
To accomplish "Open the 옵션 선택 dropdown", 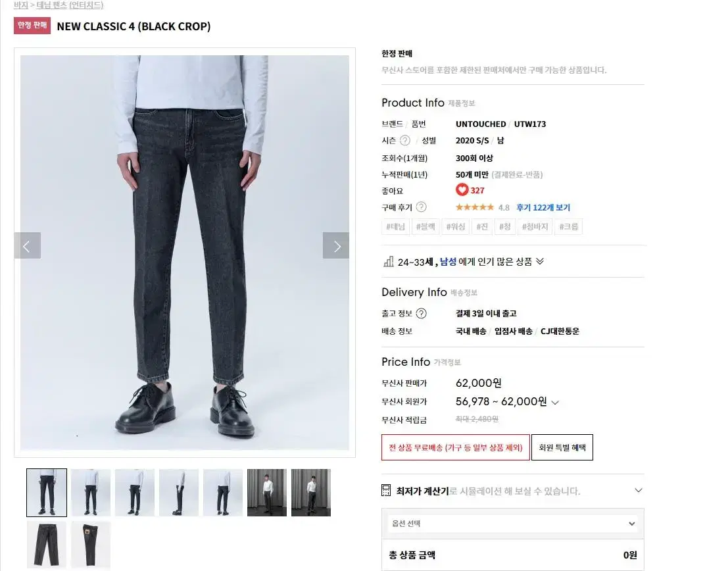I will pyautogui.click(x=512, y=523).
